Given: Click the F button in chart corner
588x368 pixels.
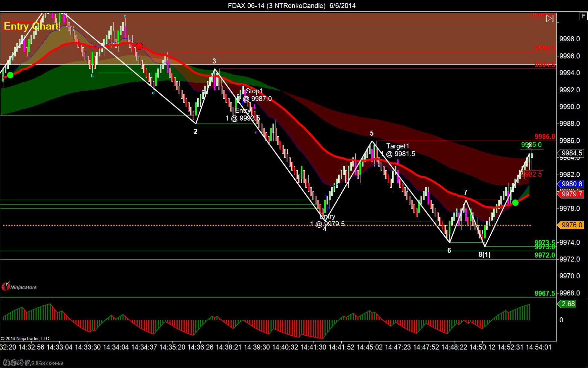Looking at the screenshot, I should tap(583, 16).
